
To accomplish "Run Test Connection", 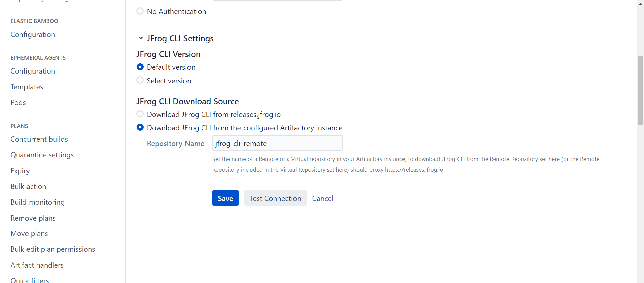I will [275, 198].
